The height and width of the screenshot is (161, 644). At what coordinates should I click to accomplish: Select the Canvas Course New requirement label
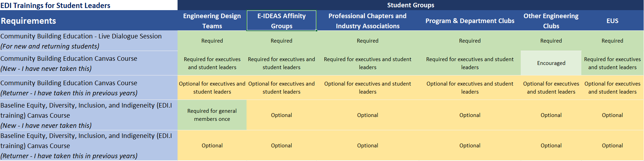pos(89,63)
